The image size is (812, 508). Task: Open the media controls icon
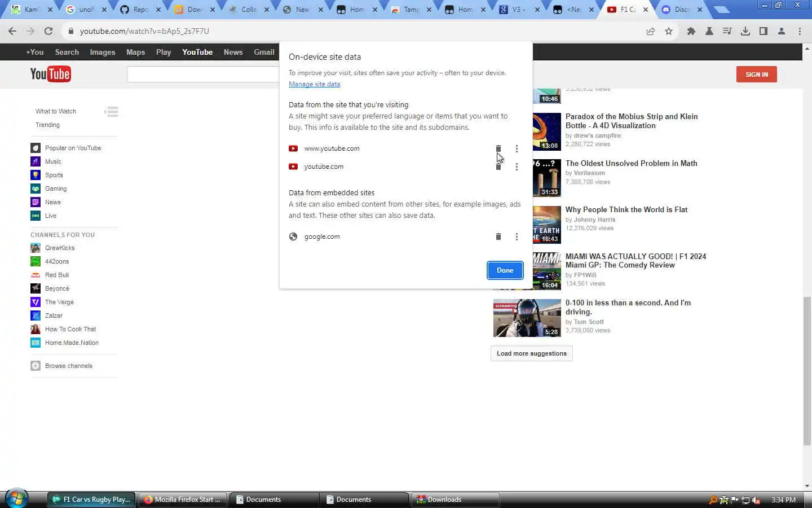click(x=727, y=31)
